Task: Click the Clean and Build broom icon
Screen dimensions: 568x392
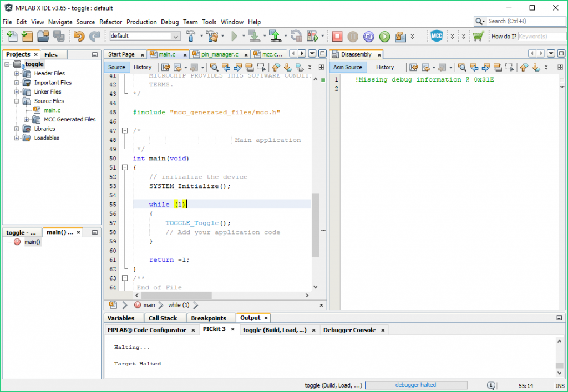Action: click(x=212, y=36)
